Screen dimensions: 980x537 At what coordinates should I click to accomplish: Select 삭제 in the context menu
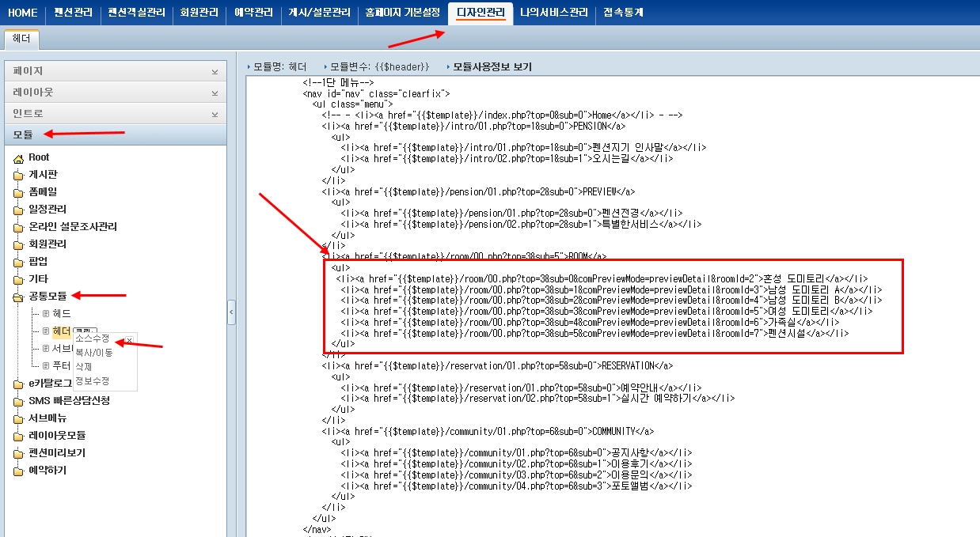[x=84, y=367]
